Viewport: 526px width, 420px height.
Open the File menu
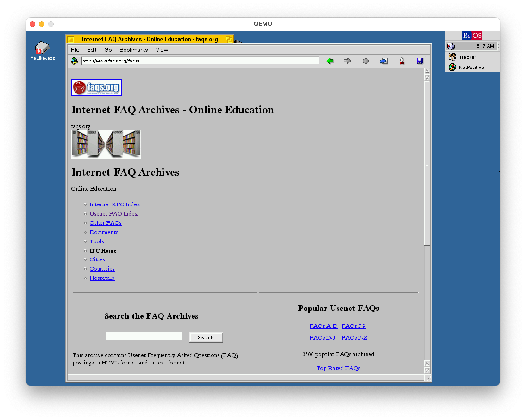tap(75, 50)
